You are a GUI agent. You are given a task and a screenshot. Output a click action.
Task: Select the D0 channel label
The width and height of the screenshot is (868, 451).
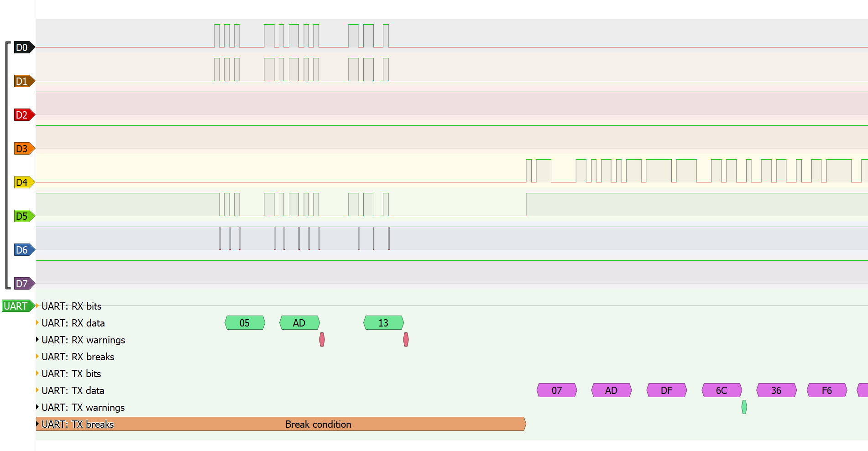21,47
